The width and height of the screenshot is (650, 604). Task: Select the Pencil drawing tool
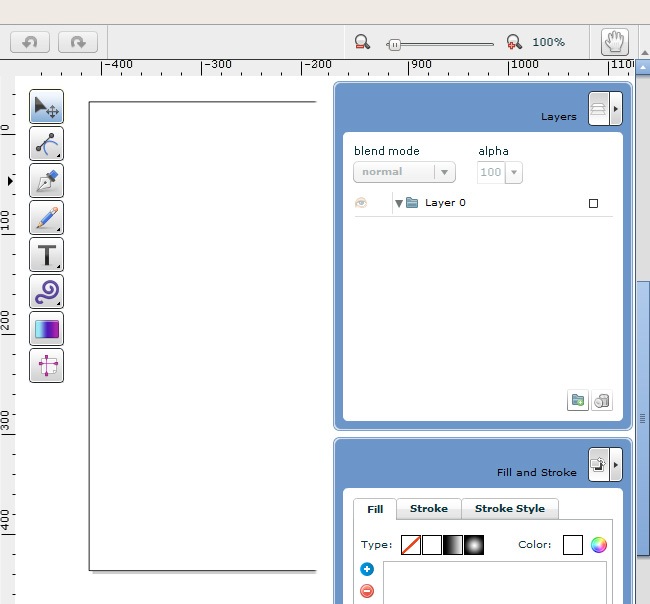46,218
